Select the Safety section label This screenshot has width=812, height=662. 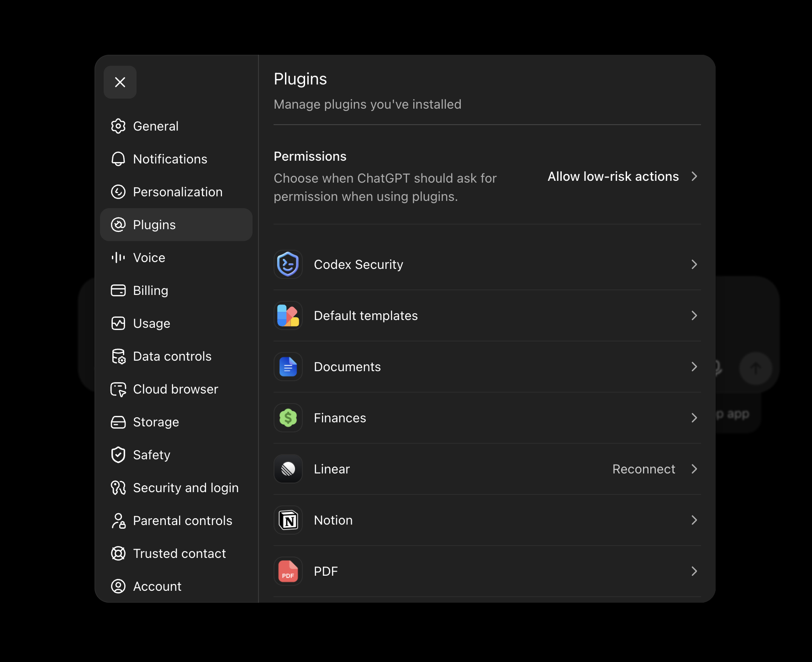152,455
